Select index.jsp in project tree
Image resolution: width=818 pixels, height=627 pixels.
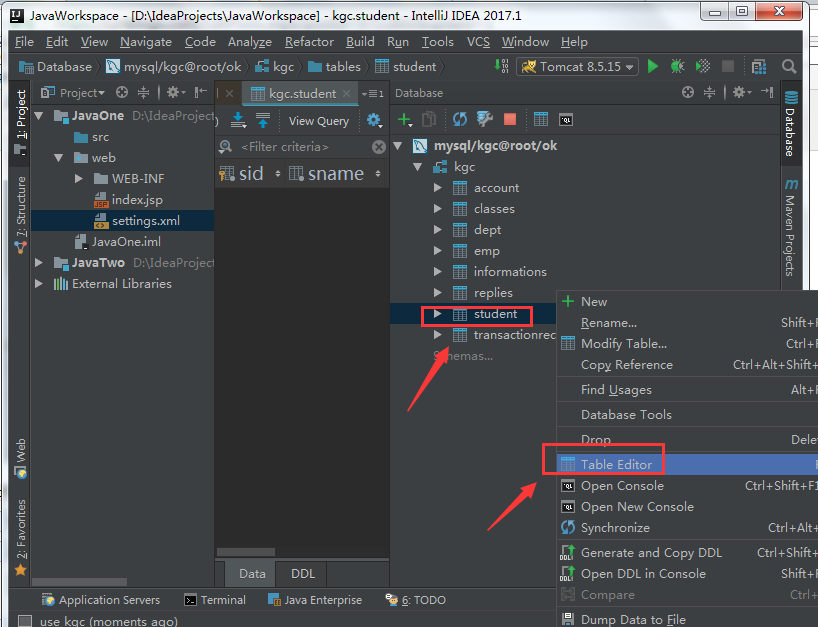[x=128, y=200]
